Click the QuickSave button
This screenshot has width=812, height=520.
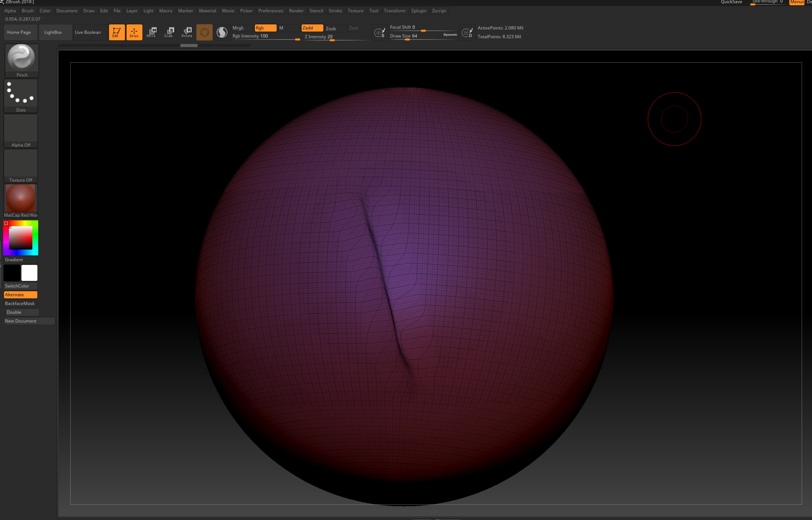pos(731,2)
